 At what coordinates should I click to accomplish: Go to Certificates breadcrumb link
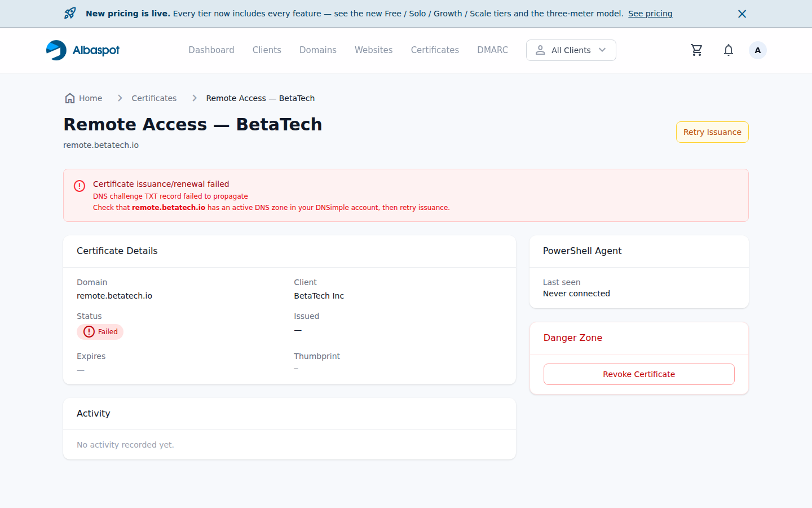pyautogui.click(x=154, y=98)
